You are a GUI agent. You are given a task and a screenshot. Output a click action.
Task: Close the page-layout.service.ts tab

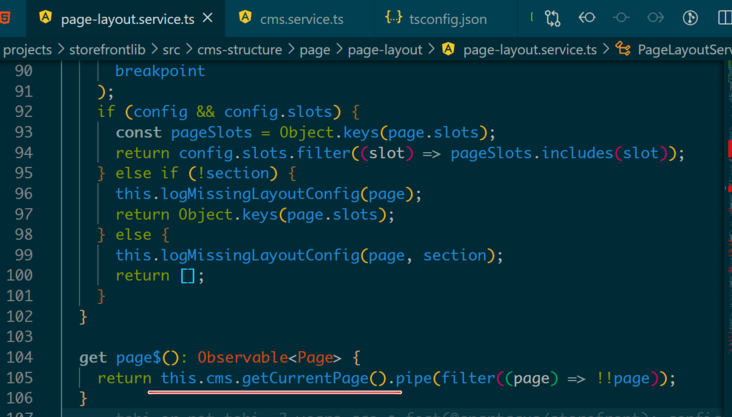coord(208,18)
